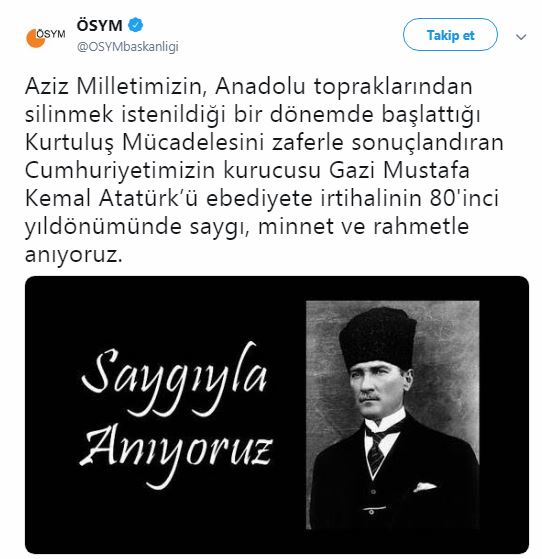Click the phrase 'Kurtuluş Mücadelesini' in the tweet
Viewport: 542px width, 559px height.
[144, 142]
